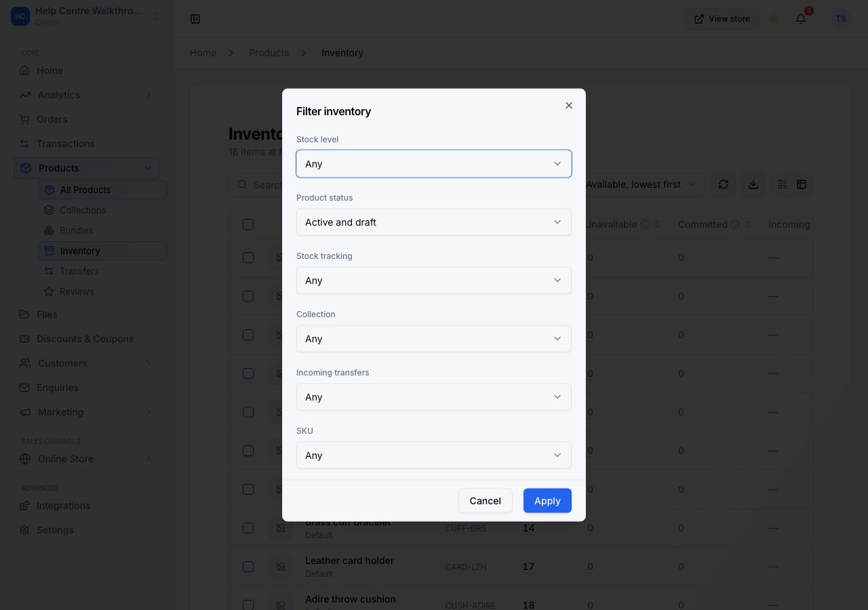
Task: Open the TS user avatar menu
Action: click(x=841, y=19)
